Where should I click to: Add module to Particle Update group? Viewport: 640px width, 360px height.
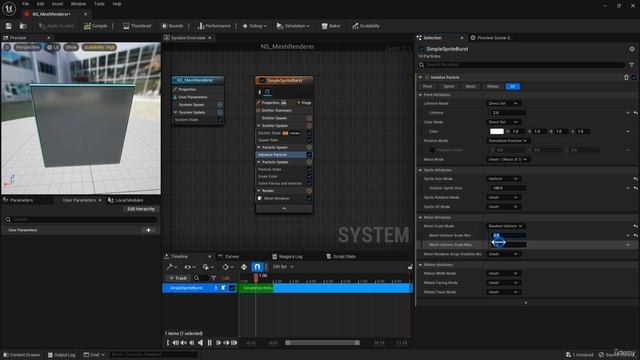point(309,162)
